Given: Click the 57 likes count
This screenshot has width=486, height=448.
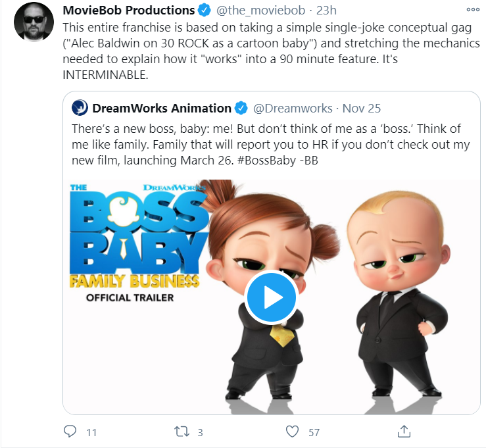Looking at the screenshot, I should 314,432.
